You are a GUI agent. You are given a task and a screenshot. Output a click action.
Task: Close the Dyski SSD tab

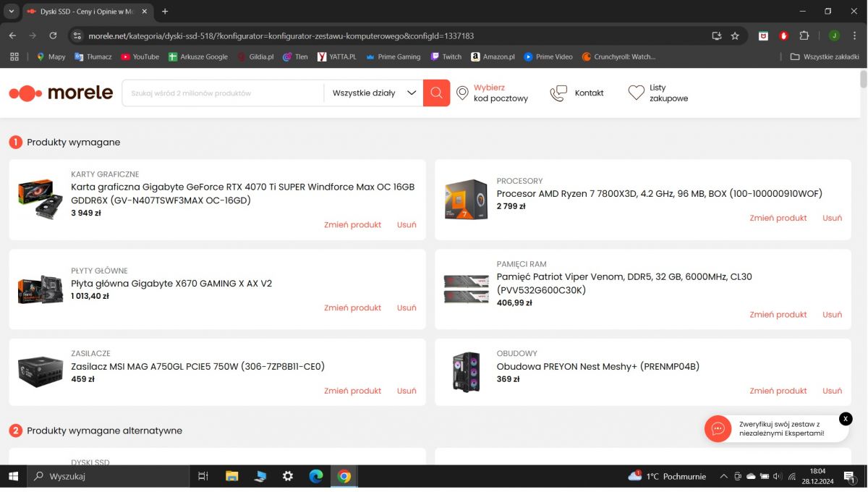pos(145,12)
